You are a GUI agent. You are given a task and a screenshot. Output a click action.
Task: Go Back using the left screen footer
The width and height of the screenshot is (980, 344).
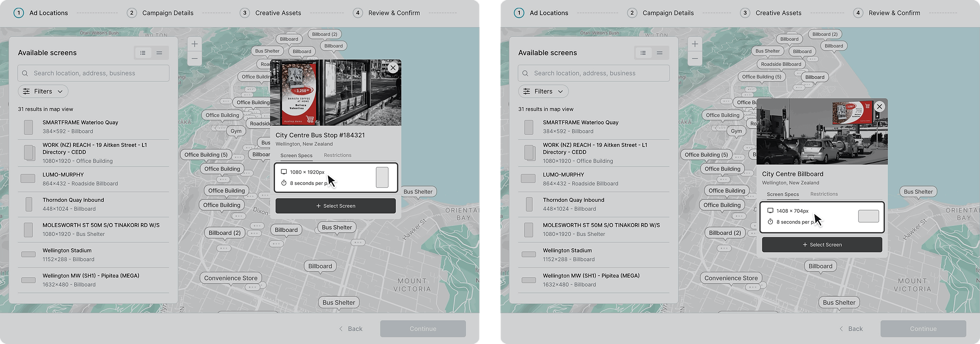click(351, 329)
